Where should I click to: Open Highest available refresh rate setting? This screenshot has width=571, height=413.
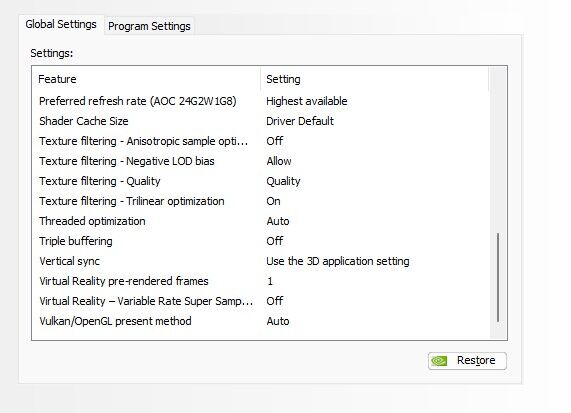point(307,101)
